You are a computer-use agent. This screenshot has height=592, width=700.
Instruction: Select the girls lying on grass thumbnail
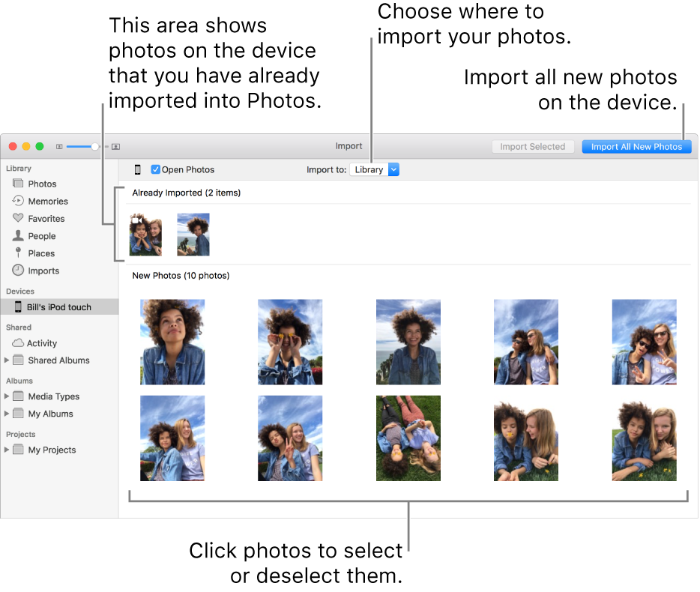pyautogui.click(x=408, y=438)
